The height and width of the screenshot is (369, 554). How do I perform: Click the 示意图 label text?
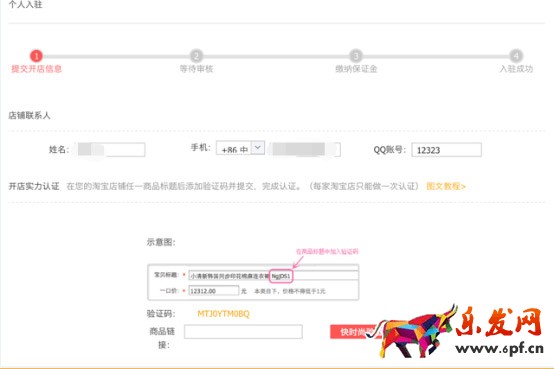click(x=161, y=242)
